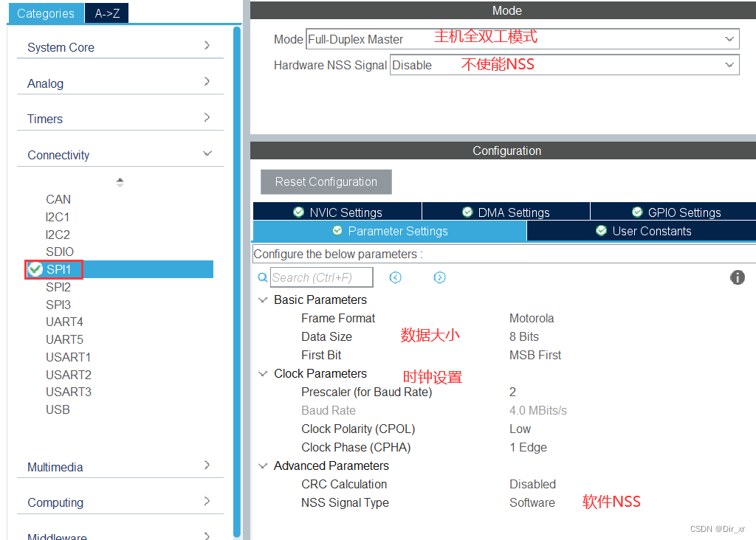This screenshot has height=540, width=756.
Task: Expand the Multimedia category
Action: click(207, 465)
